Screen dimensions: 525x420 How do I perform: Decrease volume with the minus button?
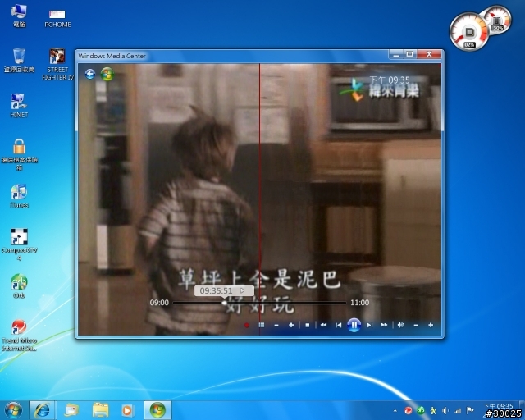(x=416, y=325)
